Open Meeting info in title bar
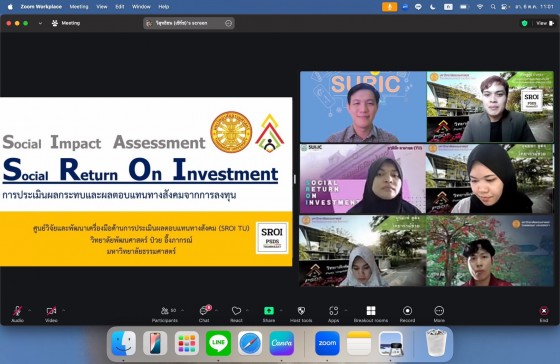 coord(66,23)
